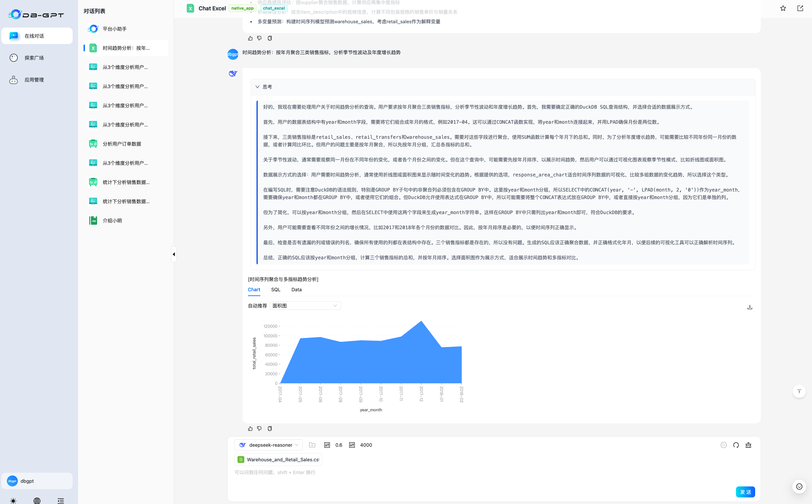Switch to the SQL tab
Image resolution: width=812 pixels, height=504 pixels.
point(275,290)
